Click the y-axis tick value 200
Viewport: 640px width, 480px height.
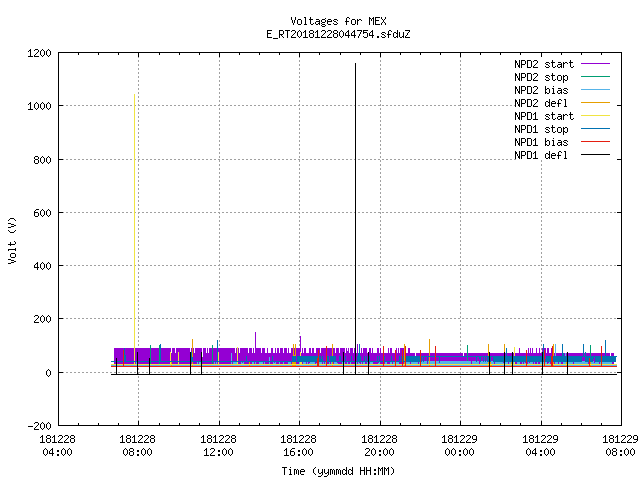42,319
